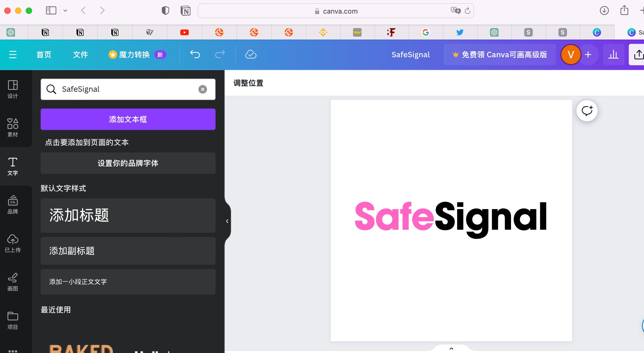Click 设置你的品牌字体 brand font button
Image resolution: width=644 pixels, height=353 pixels.
point(128,163)
